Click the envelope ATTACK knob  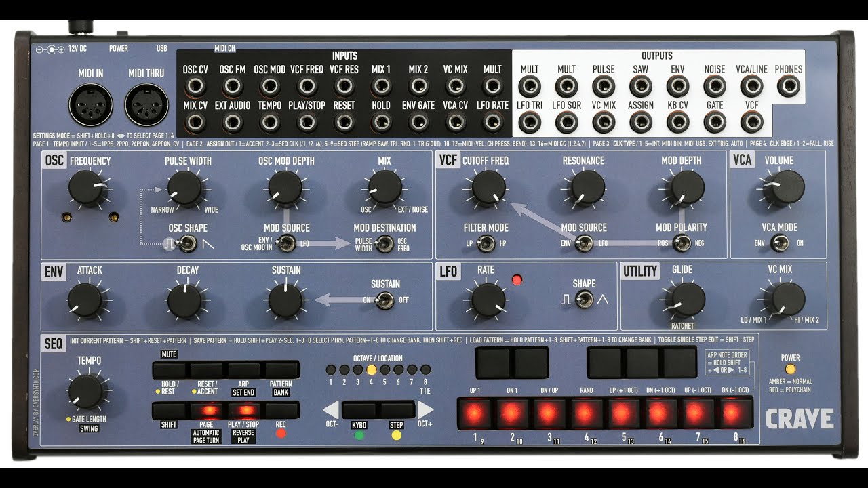[85, 302]
